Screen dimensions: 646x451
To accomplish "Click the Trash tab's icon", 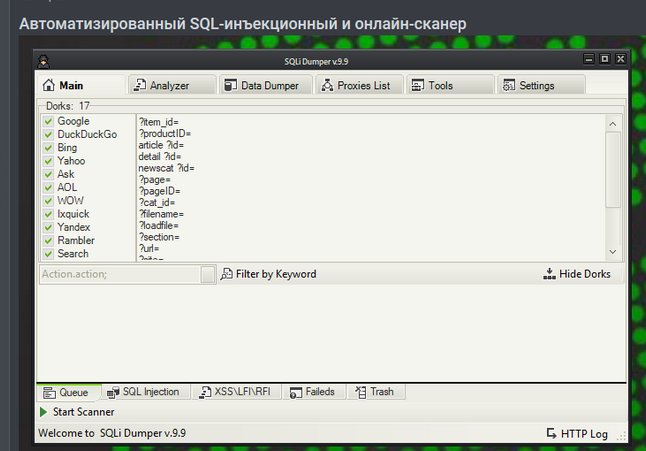I will pos(360,392).
